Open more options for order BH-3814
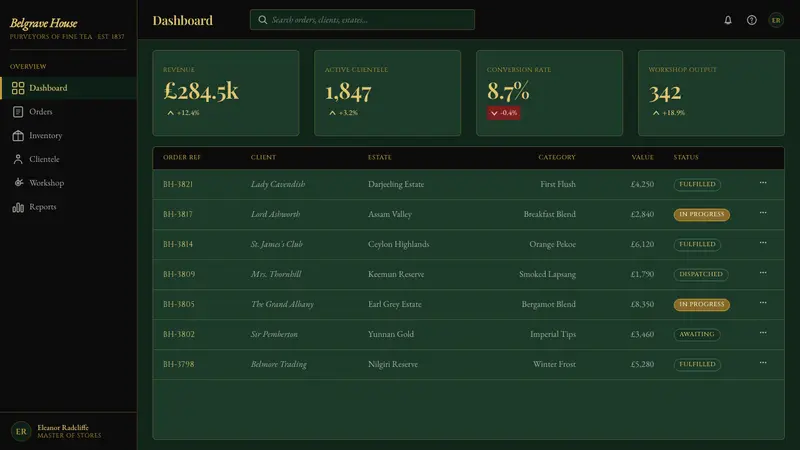This screenshot has height=450, width=800. [763, 243]
